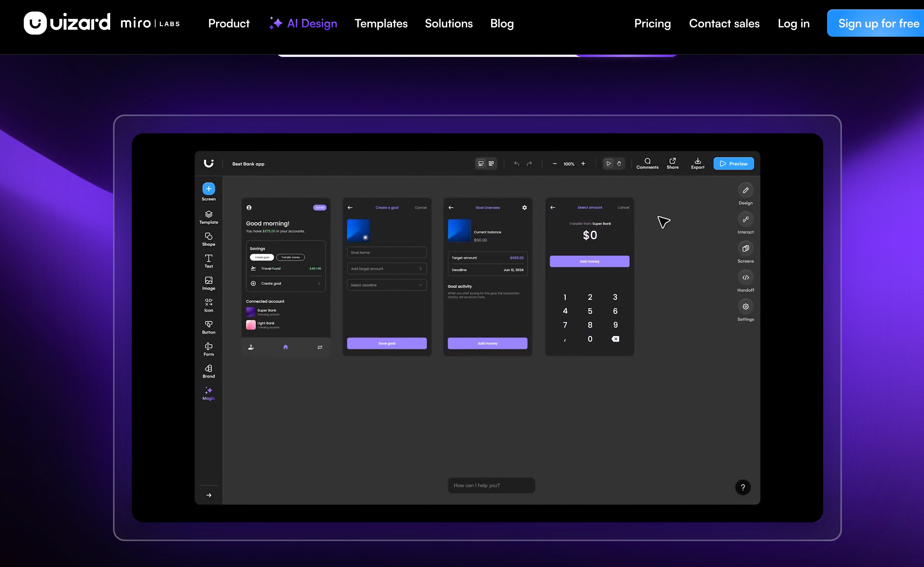Click the Contact sales link
Viewport: 924px width, 567px height.
tap(724, 23)
